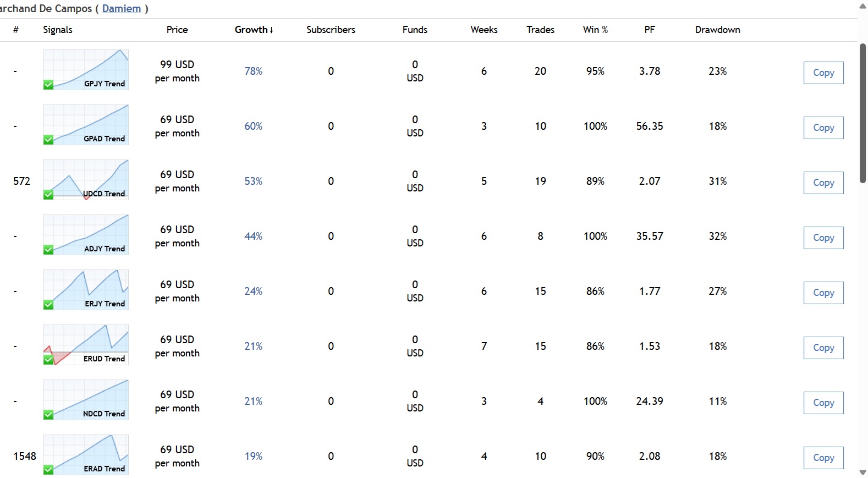This screenshot has width=868, height=478.
Task: Click the green checkmark on ADJY Trend
Action: 48,250
